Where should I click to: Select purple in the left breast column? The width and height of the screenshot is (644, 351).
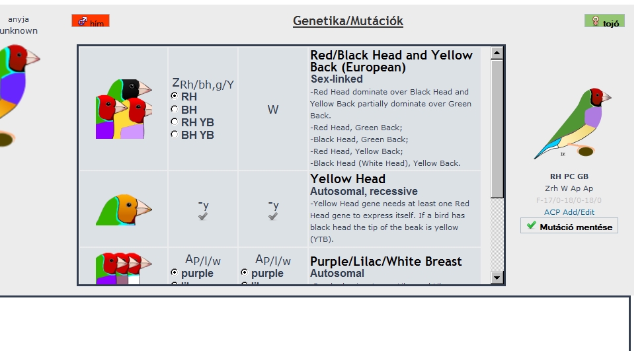coord(175,272)
